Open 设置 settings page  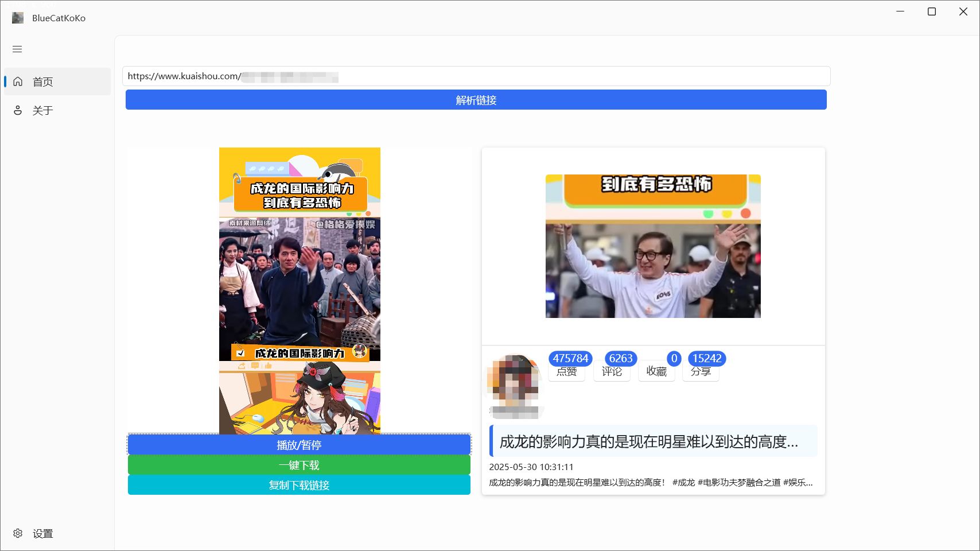point(57,533)
